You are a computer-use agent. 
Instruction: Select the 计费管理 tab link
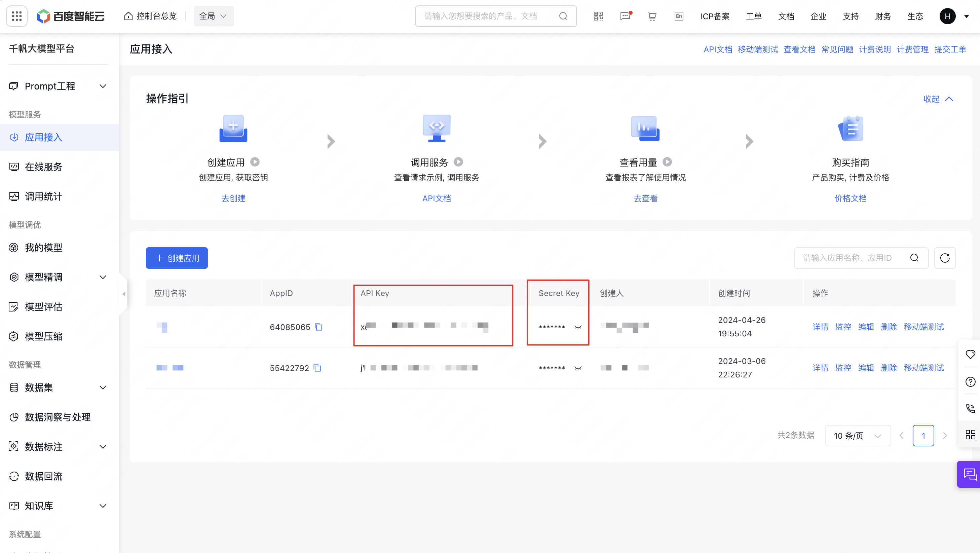point(912,49)
